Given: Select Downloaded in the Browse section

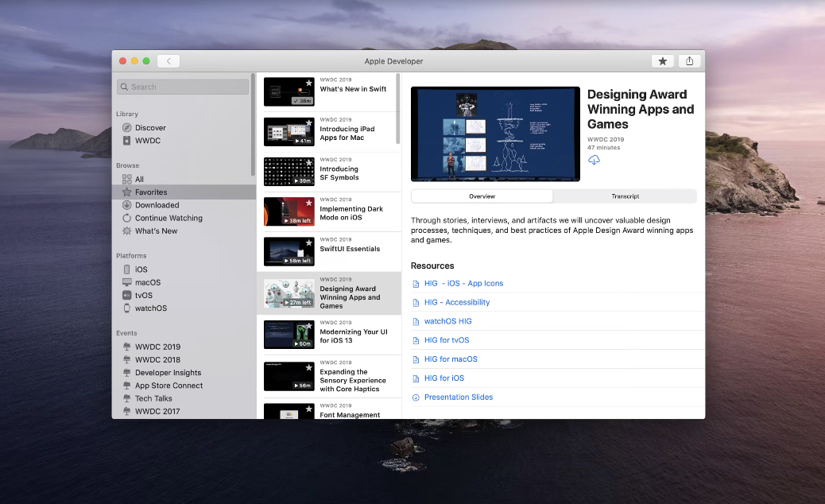Looking at the screenshot, I should [x=157, y=205].
